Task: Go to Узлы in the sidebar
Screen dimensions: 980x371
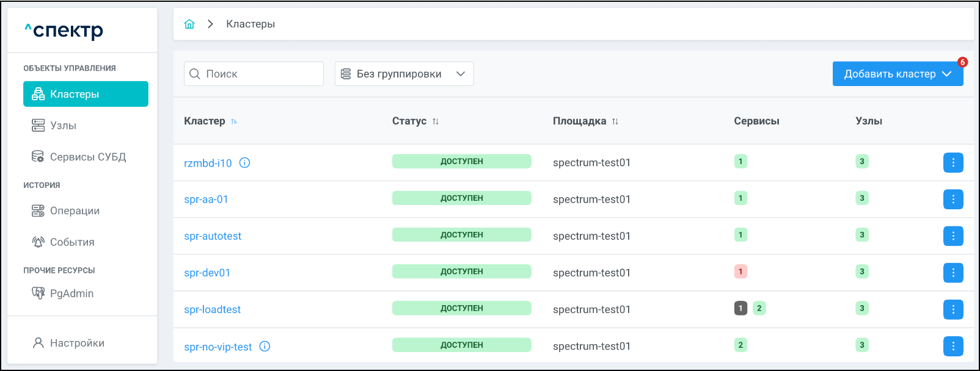Action: click(x=63, y=126)
